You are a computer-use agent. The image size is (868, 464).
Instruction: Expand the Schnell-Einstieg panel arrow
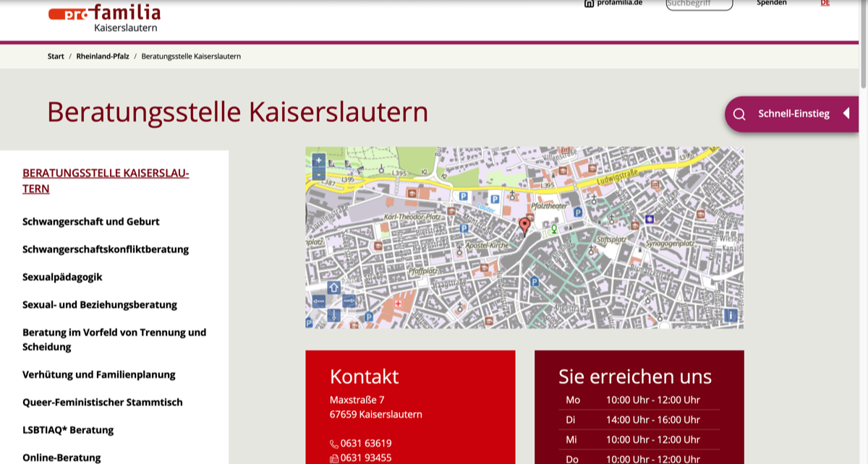point(846,113)
